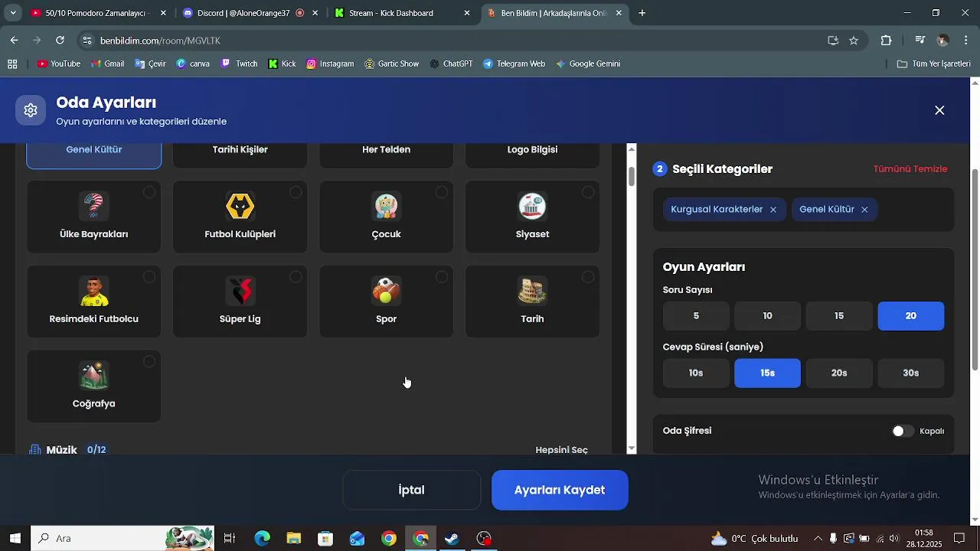This screenshot has height=551, width=980.
Task: Open the Windows Start menu
Action: (15, 539)
